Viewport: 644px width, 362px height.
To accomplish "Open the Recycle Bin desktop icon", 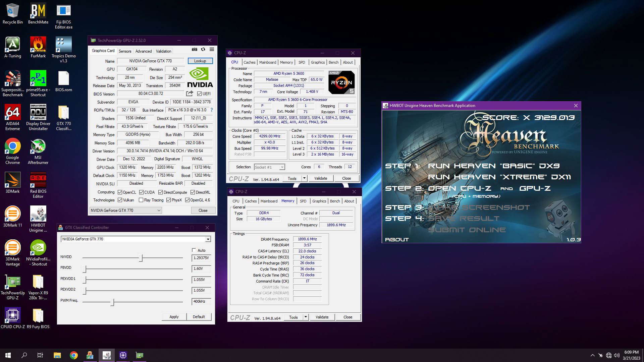I will click(13, 14).
